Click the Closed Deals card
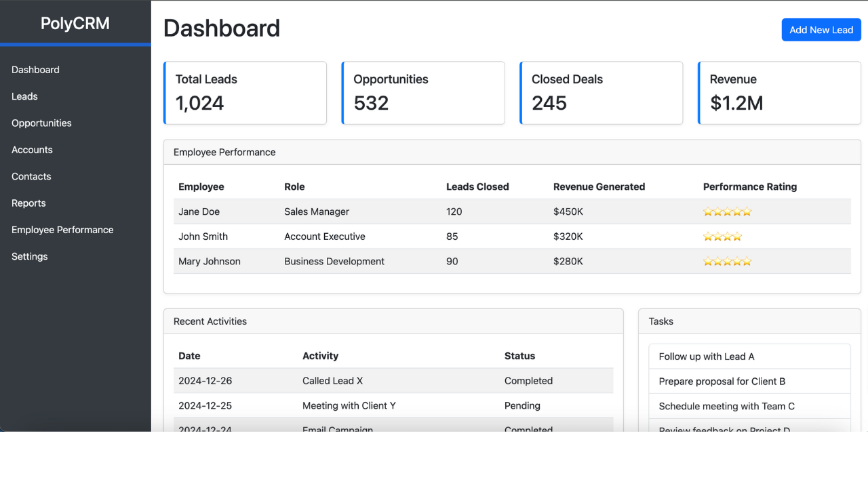The image size is (868, 488). [x=601, y=93]
